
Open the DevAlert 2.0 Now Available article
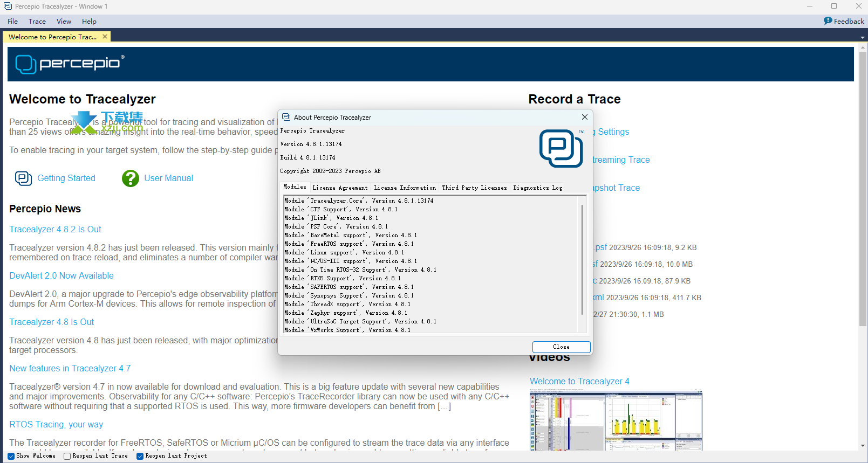(61, 276)
